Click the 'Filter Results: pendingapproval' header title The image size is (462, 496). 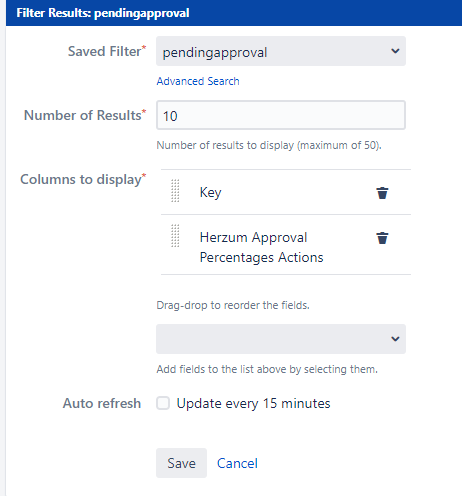coord(103,13)
